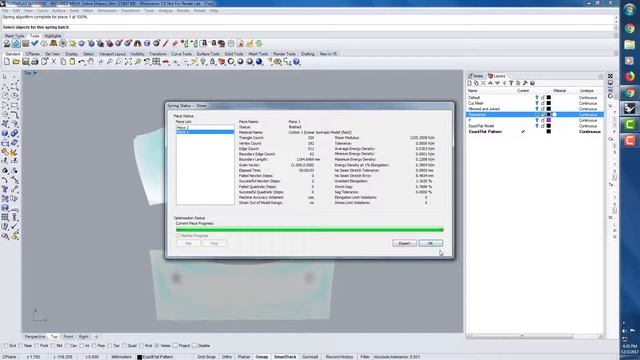Click the New layer icon in Layers panel
This screenshot has height=360, width=640.
[469, 83]
